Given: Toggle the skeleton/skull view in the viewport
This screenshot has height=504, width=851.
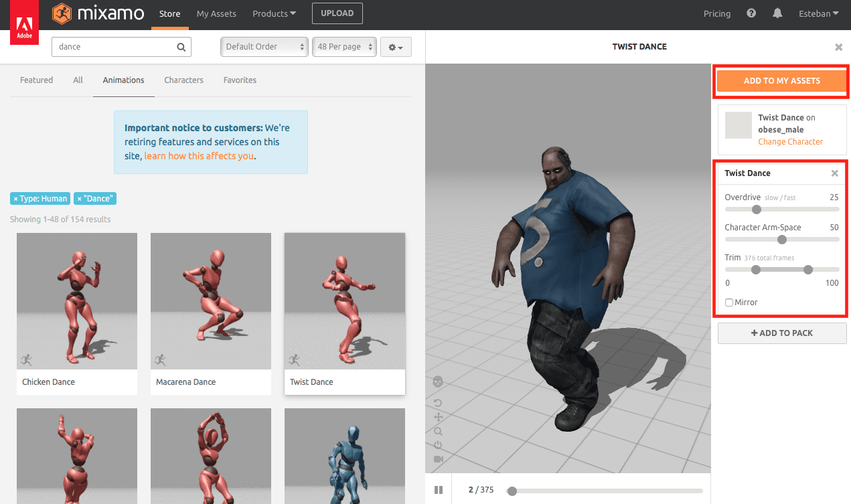Looking at the screenshot, I should pyautogui.click(x=438, y=382).
